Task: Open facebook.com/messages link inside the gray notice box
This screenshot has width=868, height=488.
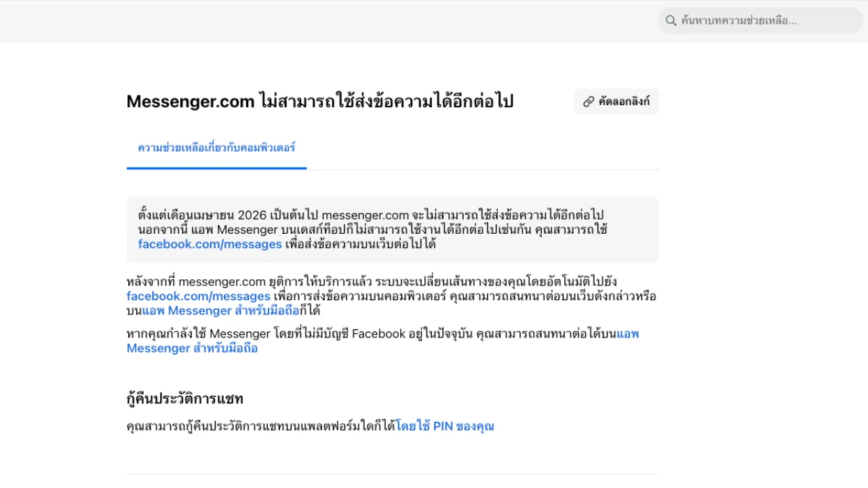Action: [x=210, y=244]
